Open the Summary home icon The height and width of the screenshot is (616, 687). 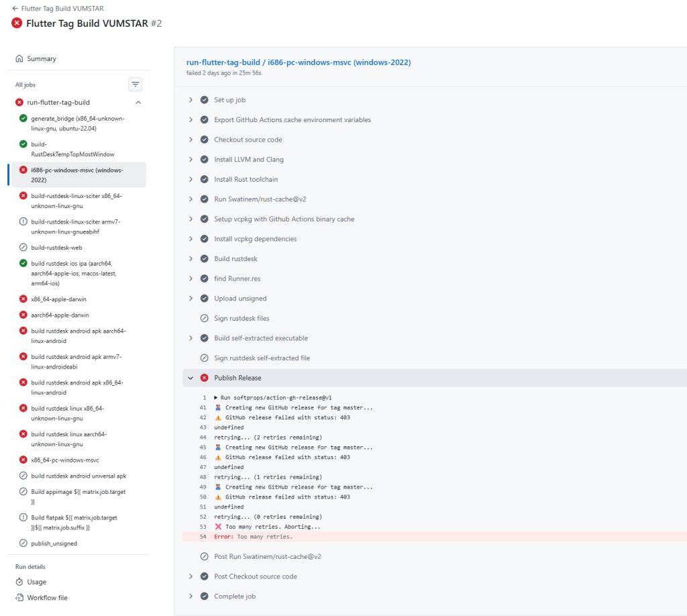click(x=19, y=59)
